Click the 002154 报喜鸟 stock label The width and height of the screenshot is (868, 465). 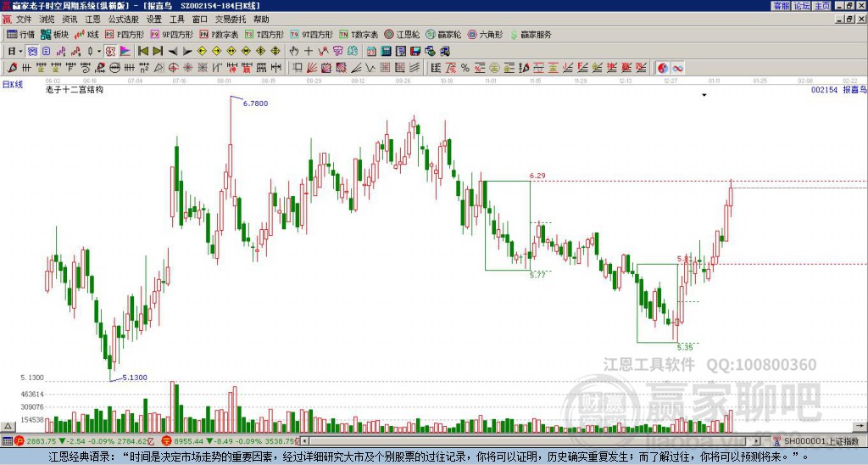[x=838, y=89]
